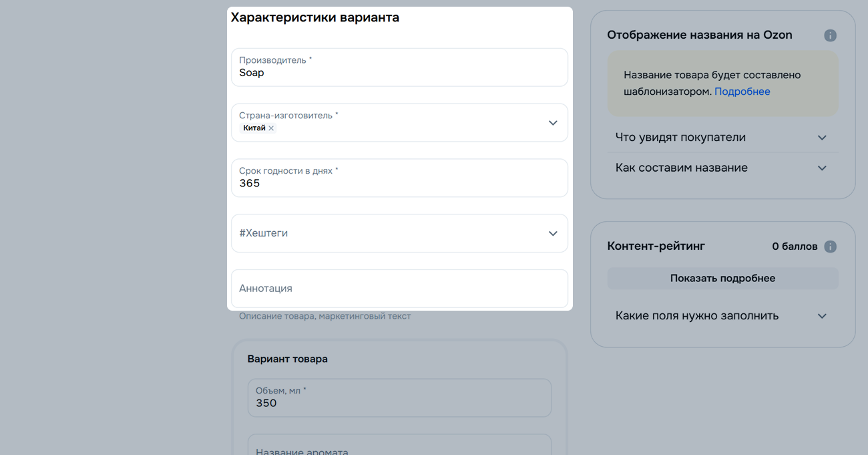
Task: Expand the Как составим название section
Action: click(x=822, y=168)
